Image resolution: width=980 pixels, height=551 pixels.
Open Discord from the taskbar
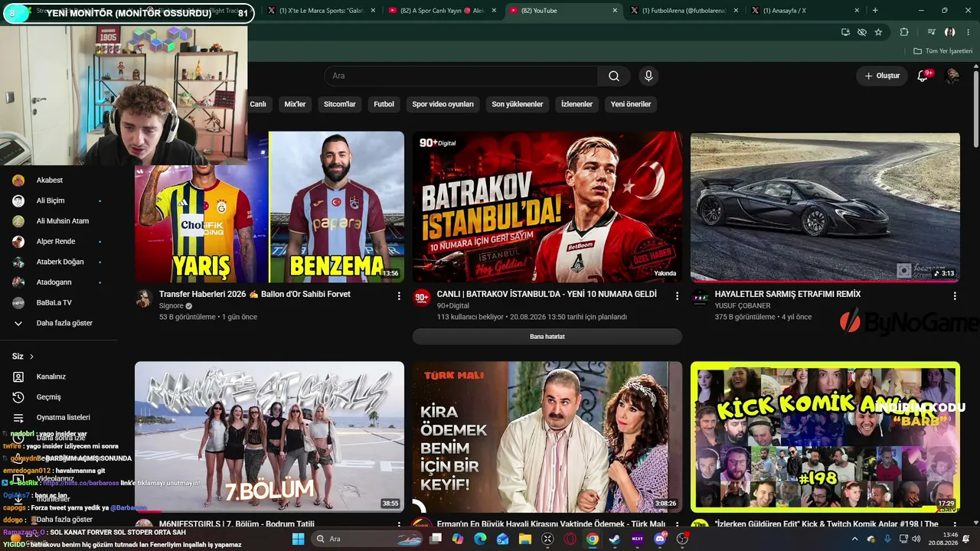[x=660, y=539]
